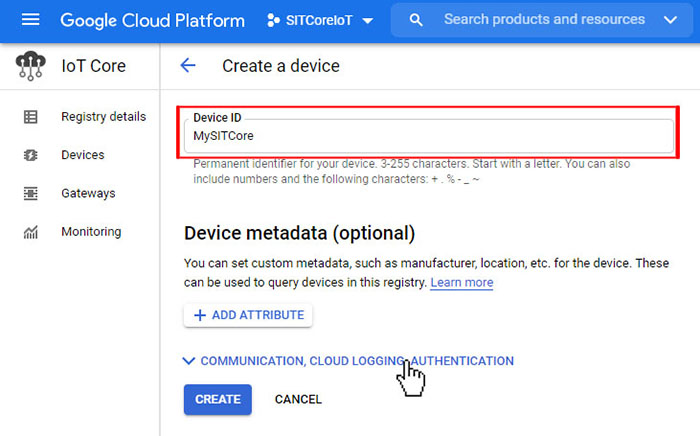
Task: Open the hamburger navigation menu
Action: tap(30, 20)
